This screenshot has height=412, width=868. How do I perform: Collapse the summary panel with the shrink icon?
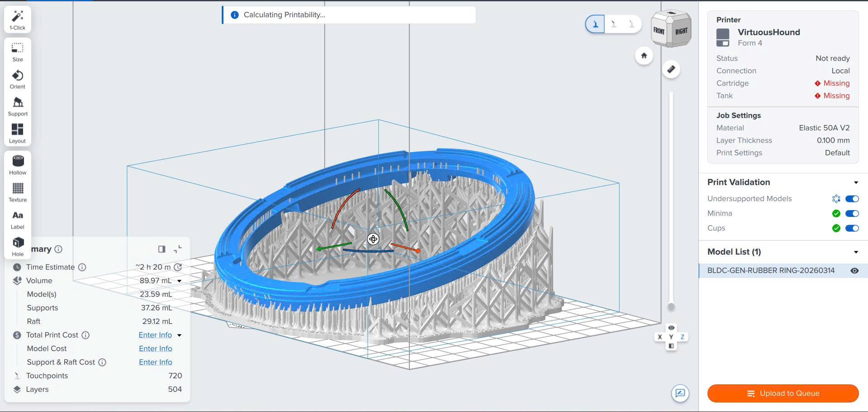coord(178,249)
